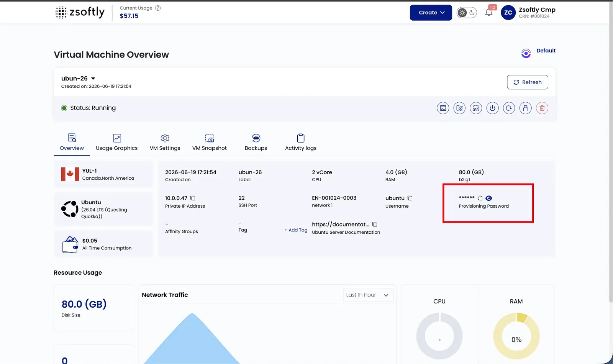Image resolution: width=613 pixels, height=364 pixels.
Task: Click the wallet consumption icon
Action: [x=70, y=244]
